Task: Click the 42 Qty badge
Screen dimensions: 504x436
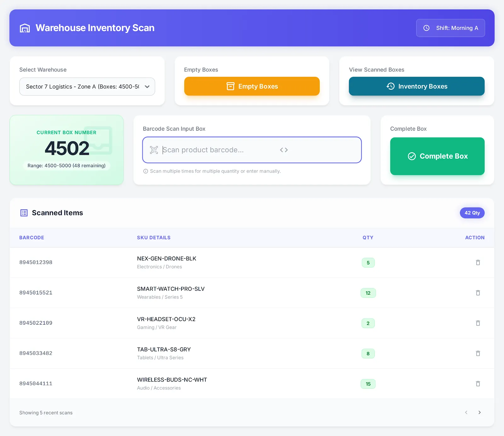Action: click(x=472, y=212)
